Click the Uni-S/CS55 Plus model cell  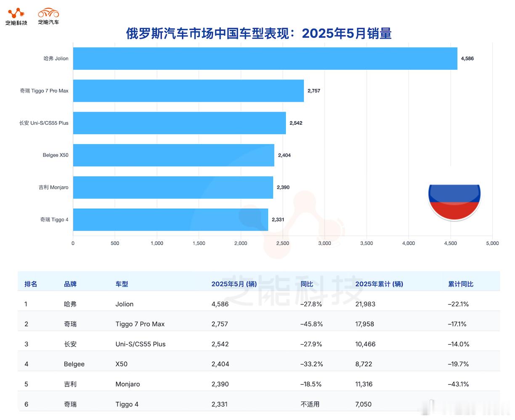[x=141, y=344]
